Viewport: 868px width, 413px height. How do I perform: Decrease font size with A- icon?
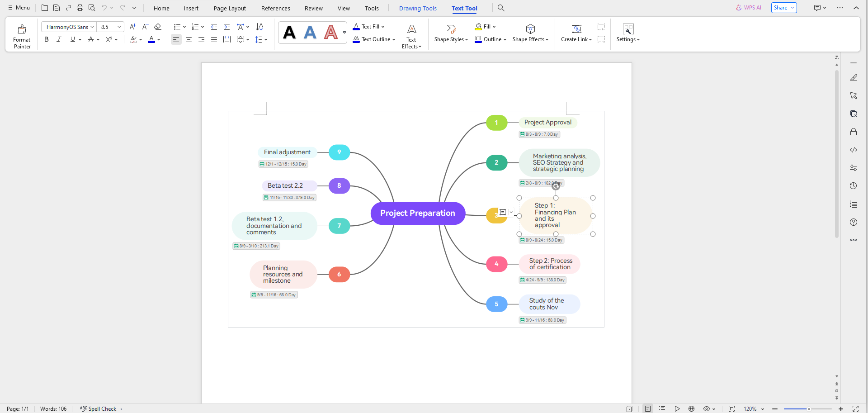click(145, 27)
